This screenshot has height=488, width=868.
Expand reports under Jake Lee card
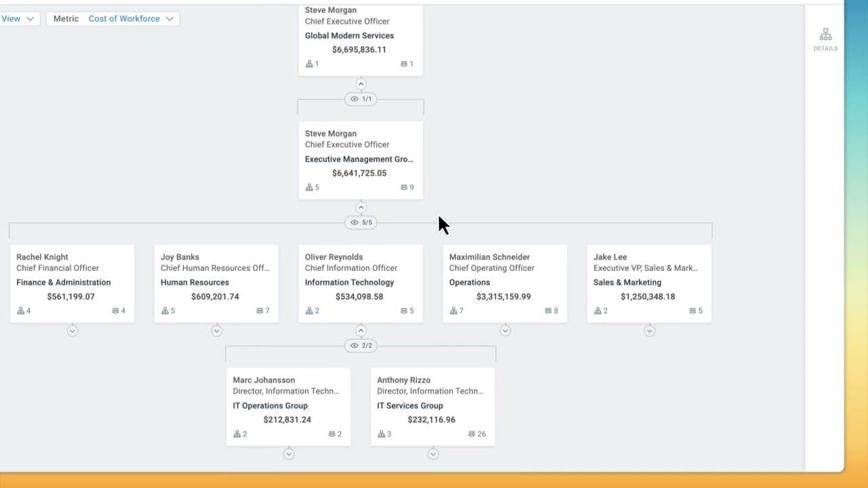650,331
